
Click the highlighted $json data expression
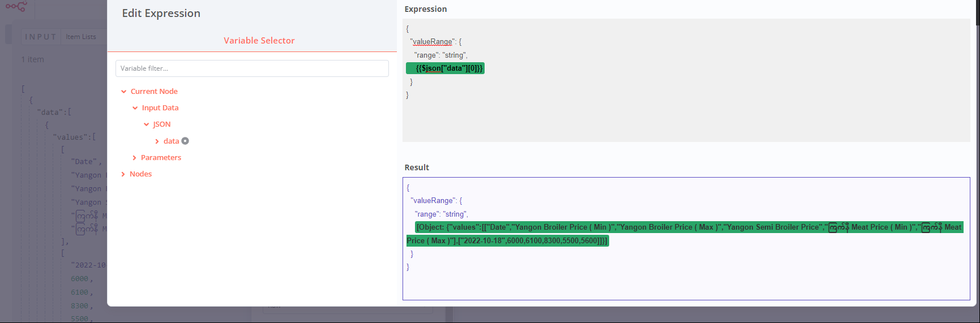448,68
